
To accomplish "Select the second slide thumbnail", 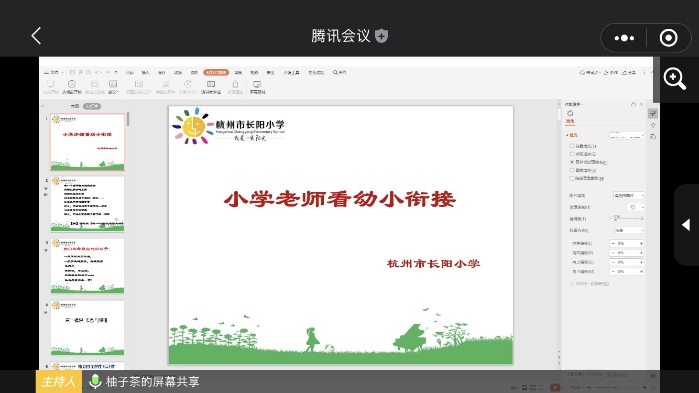I will click(x=87, y=204).
